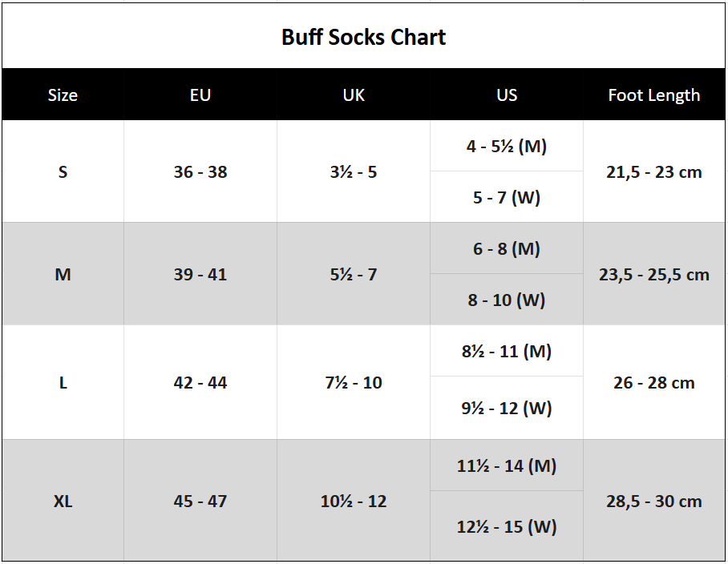The image size is (728, 564).
Task: Select the 26 - 28 cm foot length
Action: click(x=654, y=383)
